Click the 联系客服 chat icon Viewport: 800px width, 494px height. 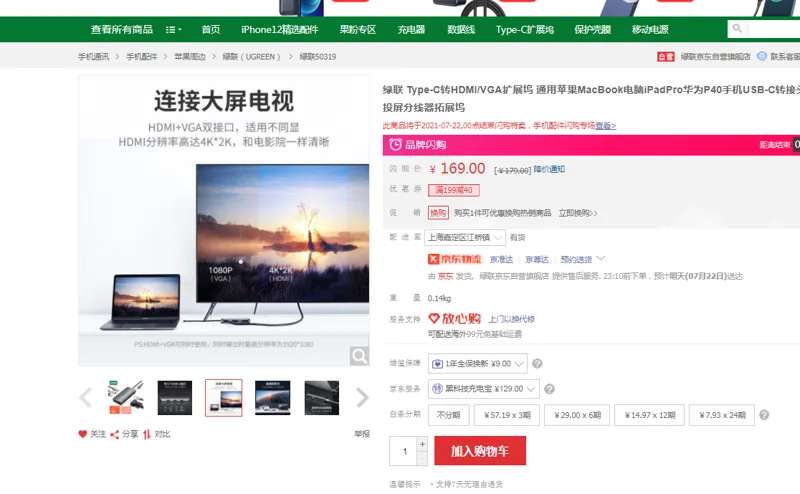762,56
